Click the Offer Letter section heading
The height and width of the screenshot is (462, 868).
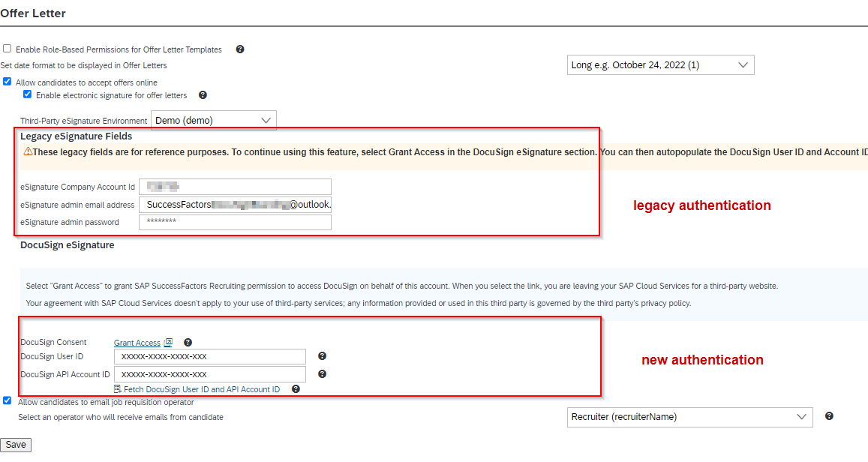(x=33, y=13)
